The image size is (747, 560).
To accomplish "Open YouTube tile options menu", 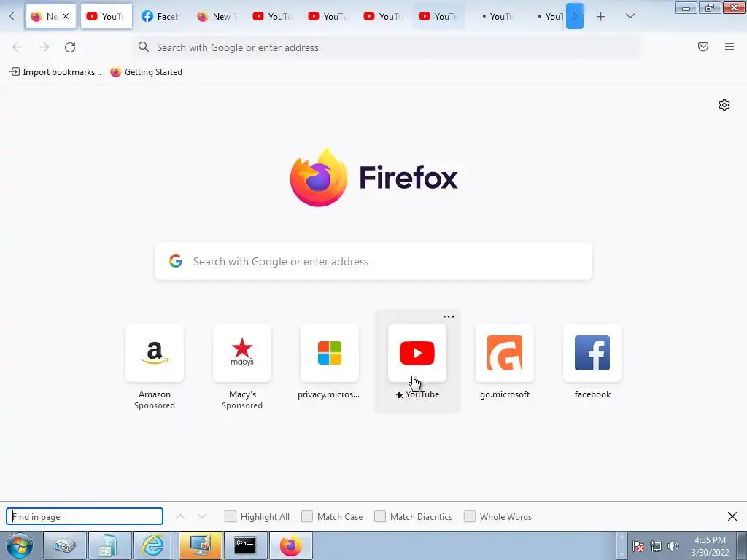I will click(449, 316).
